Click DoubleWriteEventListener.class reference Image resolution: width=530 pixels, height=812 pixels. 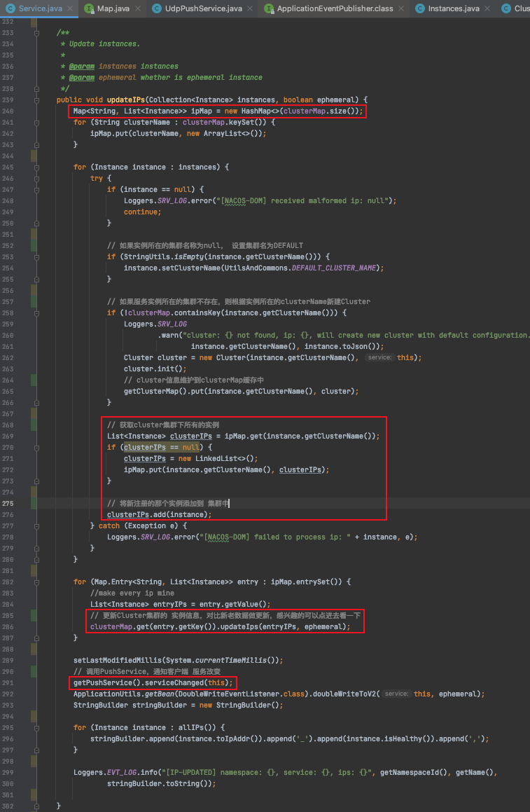point(242,694)
